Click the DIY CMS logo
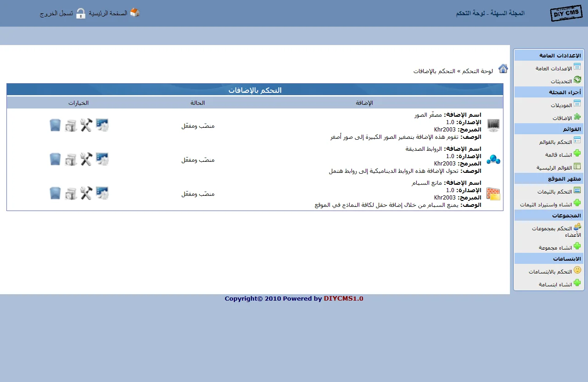The height and width of the screenshot is (382, 588). coord(565,13)
